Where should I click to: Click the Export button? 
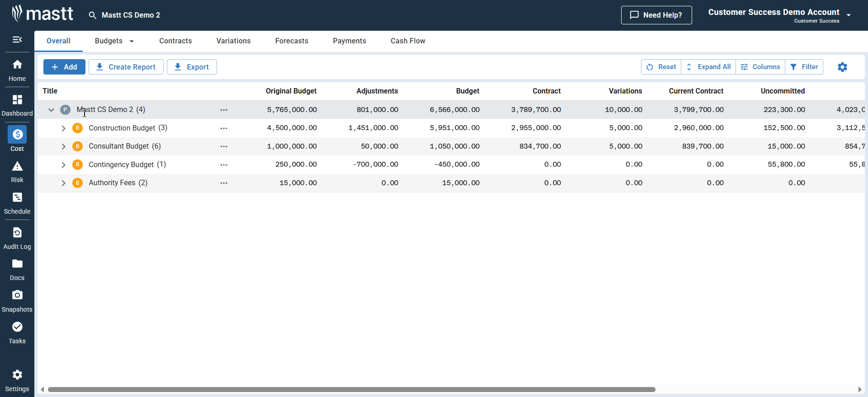point(192,67)
